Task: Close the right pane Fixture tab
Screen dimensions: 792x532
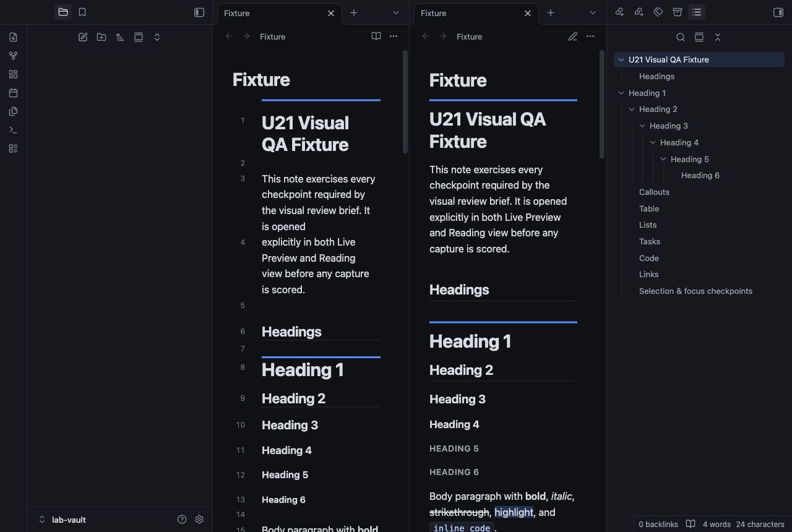Action: tap(528, 13)
